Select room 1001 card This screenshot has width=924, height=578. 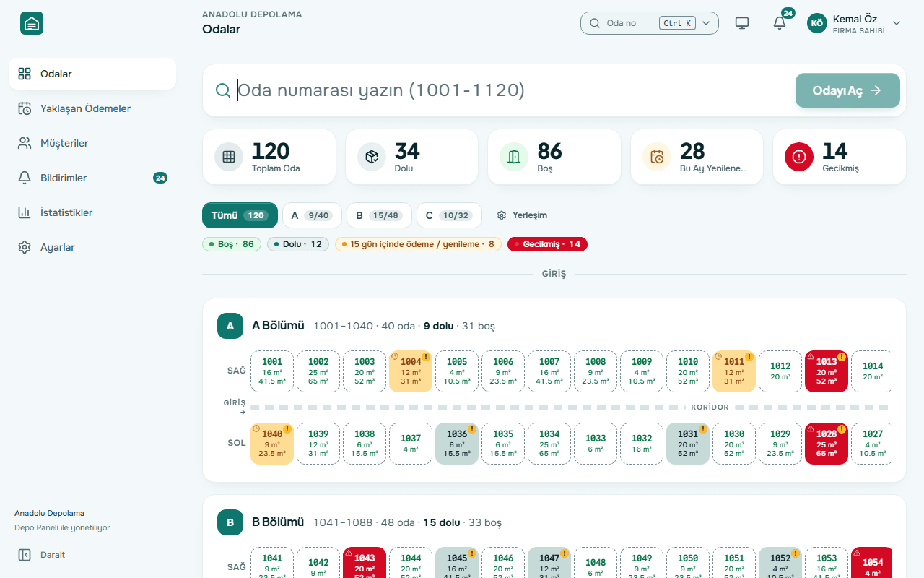[272, 371]
